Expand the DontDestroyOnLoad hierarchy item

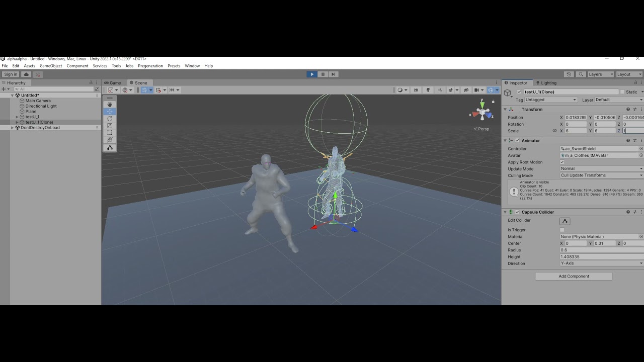[x=12, y=127]
